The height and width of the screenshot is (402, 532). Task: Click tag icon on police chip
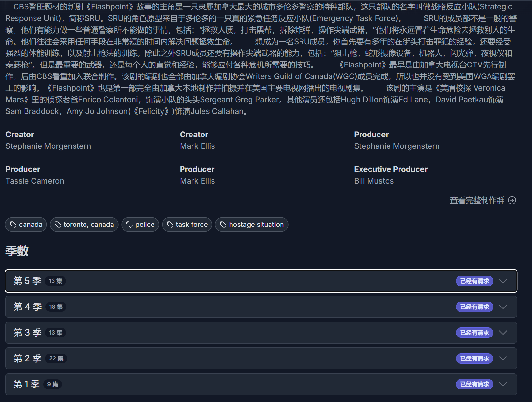(x=130, y=225)
